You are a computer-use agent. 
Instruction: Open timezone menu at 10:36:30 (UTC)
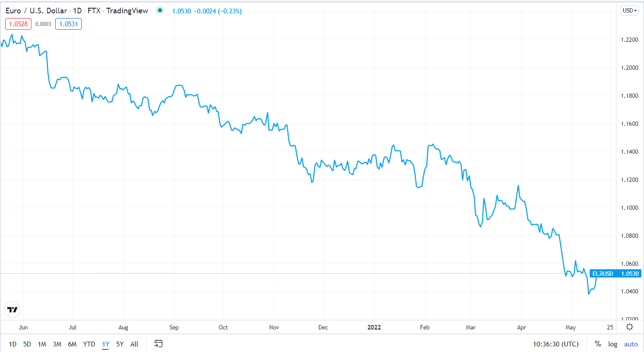click(x=556, y=344)
